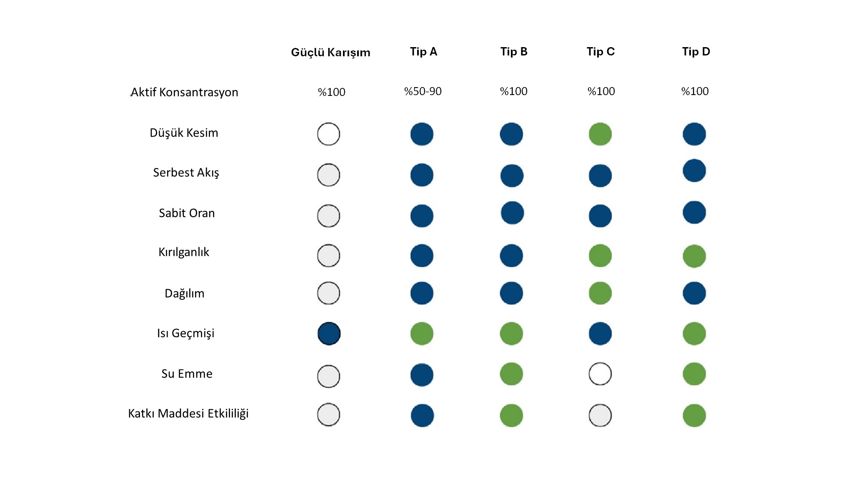Click the %50-90 value under Tip A

pyautogui.click(x=423, y=91)
